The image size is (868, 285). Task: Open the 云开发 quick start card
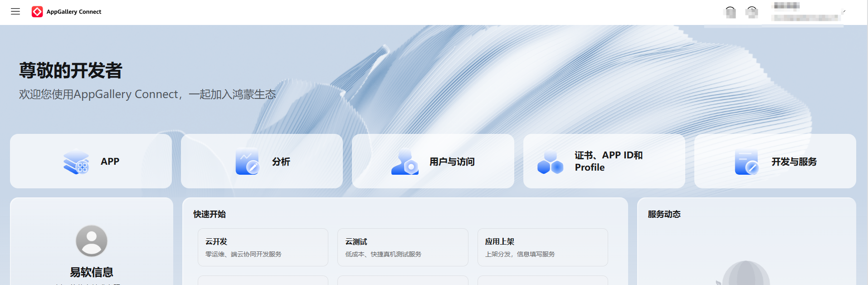pyautogui.click(x=263, y=247)
